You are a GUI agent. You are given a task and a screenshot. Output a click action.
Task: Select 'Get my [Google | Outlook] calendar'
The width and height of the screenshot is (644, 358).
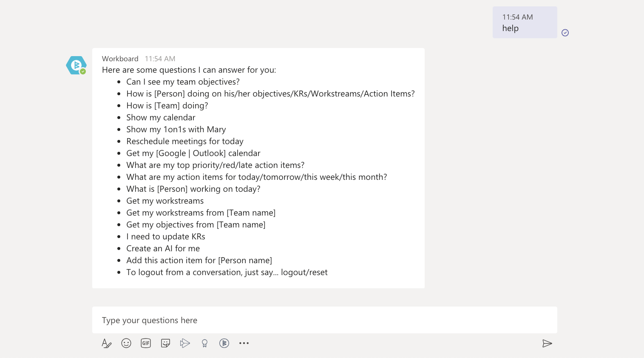(x=193, y=153)
